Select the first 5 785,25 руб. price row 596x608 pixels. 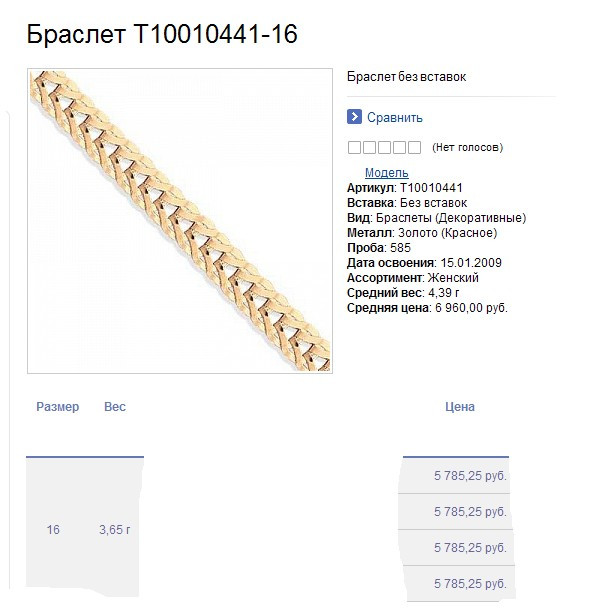[454, 476]
